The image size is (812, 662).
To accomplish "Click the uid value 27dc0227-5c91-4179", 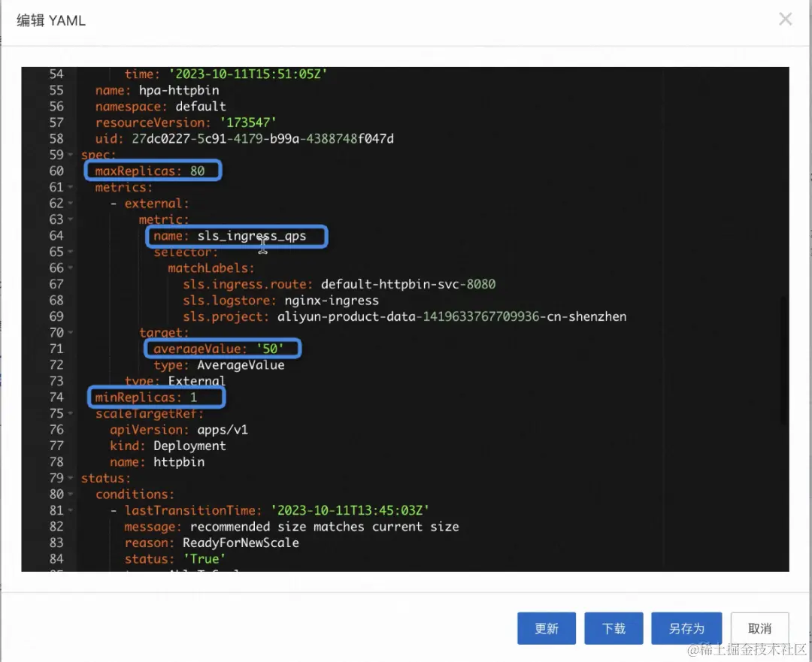I will point(262,139).
